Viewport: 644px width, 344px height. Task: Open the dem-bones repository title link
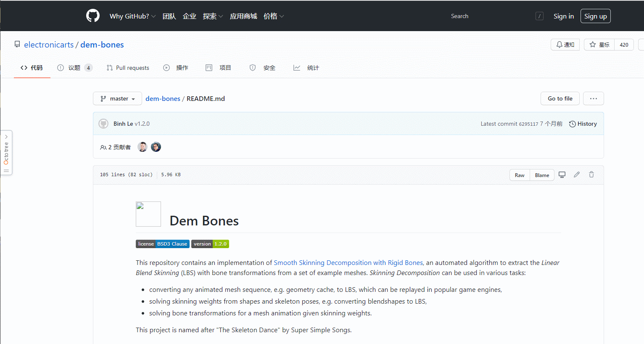102,45
